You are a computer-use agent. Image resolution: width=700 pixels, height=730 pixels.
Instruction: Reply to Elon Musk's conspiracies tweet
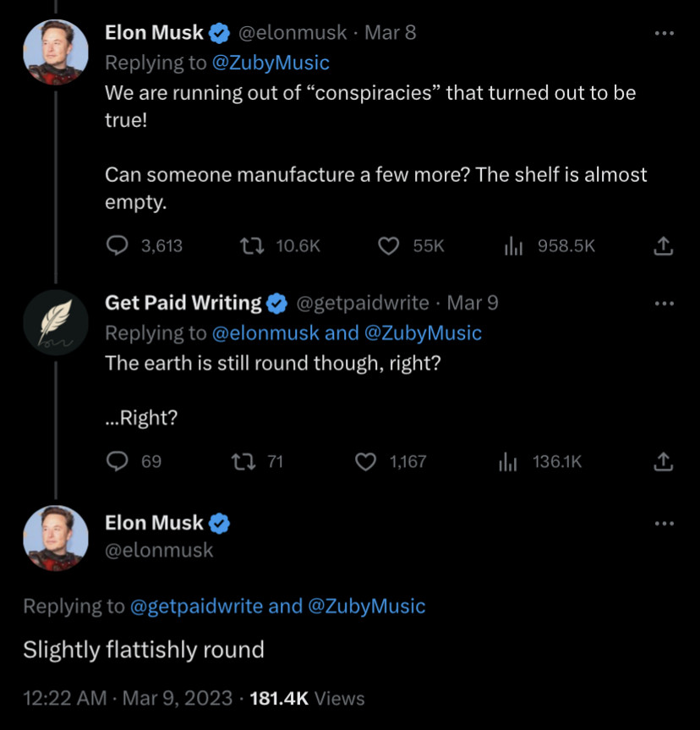click(x=118, y=246)
